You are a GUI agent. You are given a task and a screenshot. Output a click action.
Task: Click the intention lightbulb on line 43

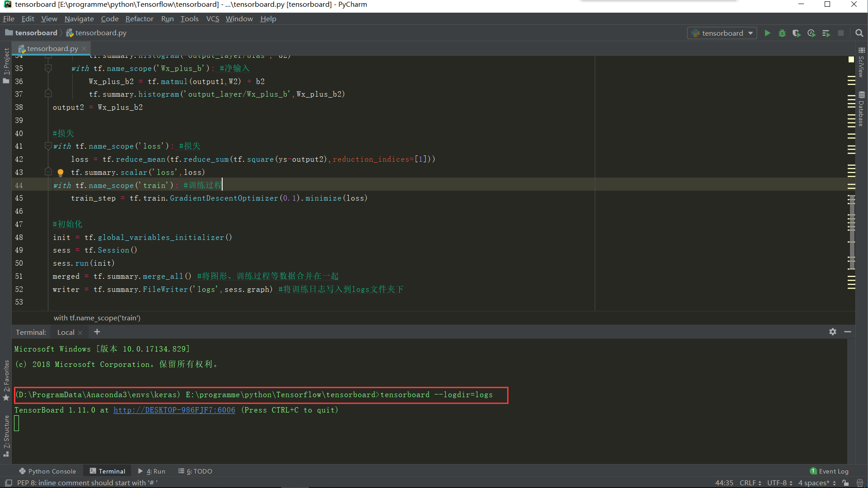(x=61, y=172)
